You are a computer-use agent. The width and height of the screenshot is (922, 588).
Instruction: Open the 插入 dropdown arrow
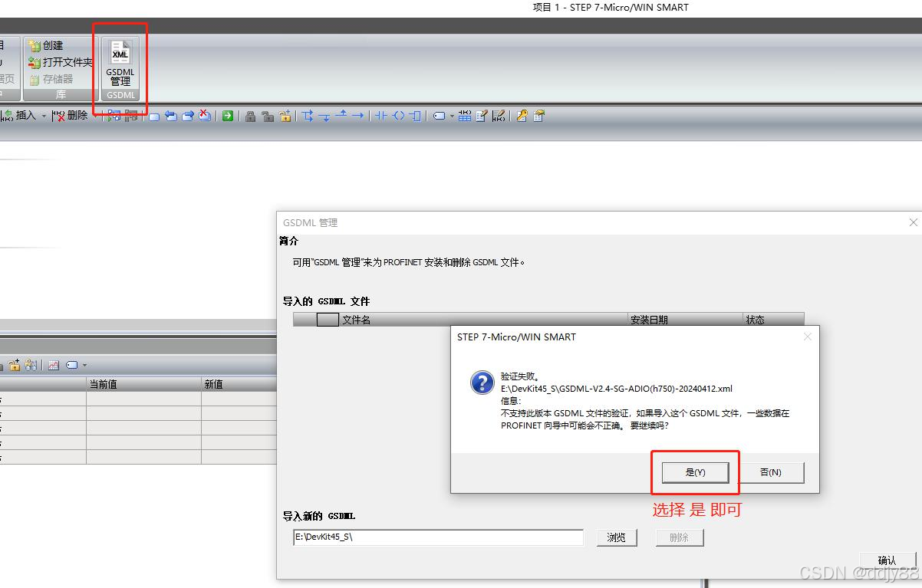[44, 116]
